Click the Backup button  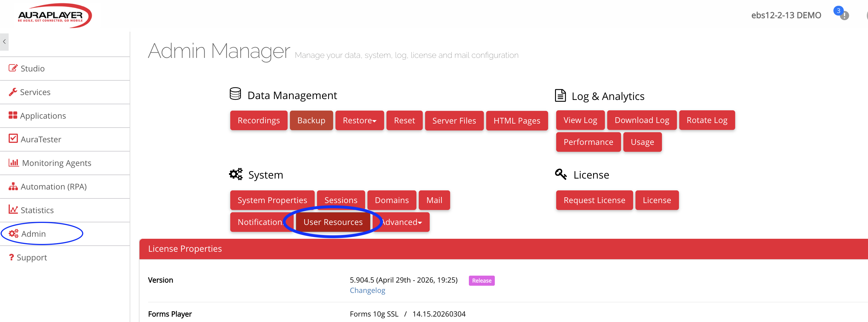click(311, 120)
